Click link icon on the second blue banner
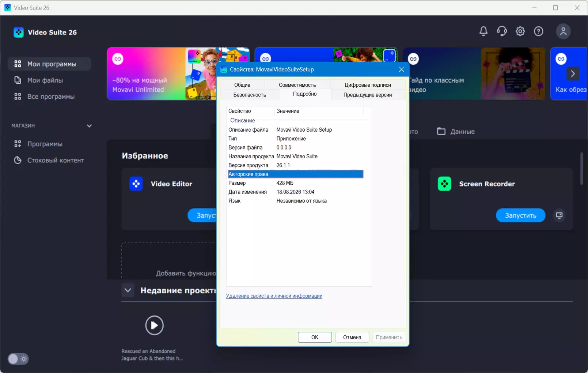Viewport: 588px width, 373px height. (265, 58)
